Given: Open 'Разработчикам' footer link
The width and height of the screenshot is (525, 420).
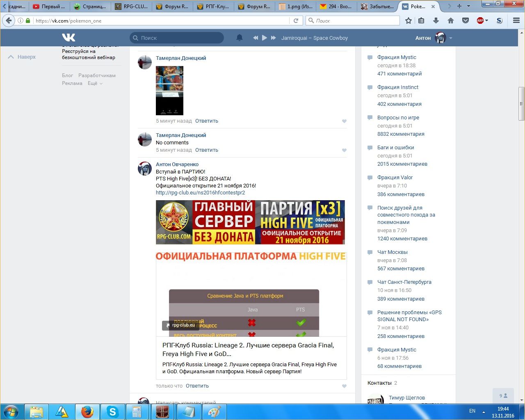Looking at the screenshot, I should pyautogui.click(x=97, y=75).
